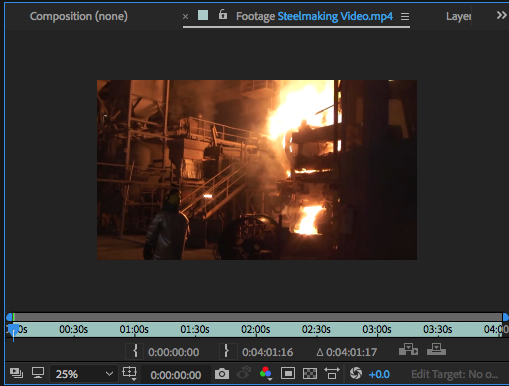Screen dimensions: 509x386
Task: Click the duration value 0:04:01:17
Action: (x=351, y=352)
